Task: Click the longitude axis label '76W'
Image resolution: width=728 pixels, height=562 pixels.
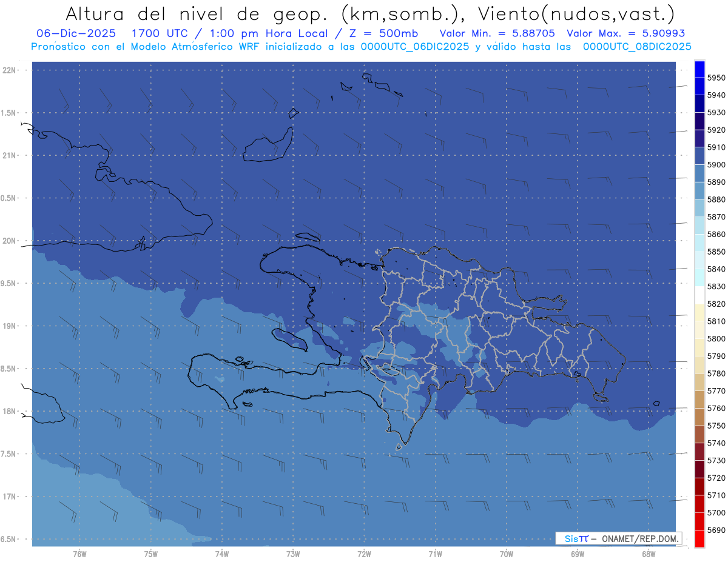Action: pyautogui.click(x=79, y=554)
